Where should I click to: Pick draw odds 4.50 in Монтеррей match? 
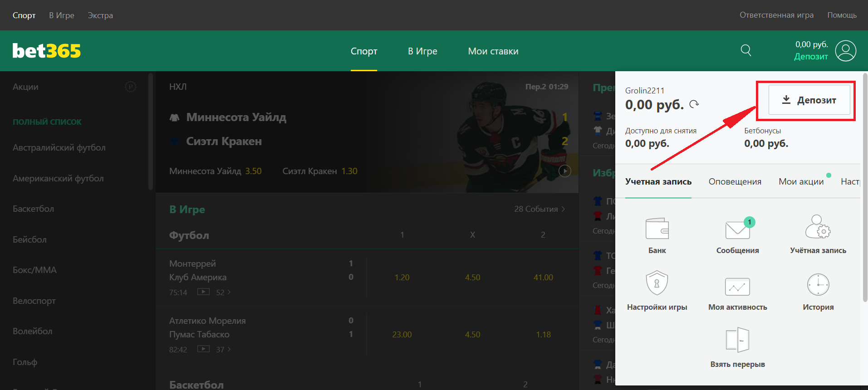pyautogui.click(x=472, y=277)
